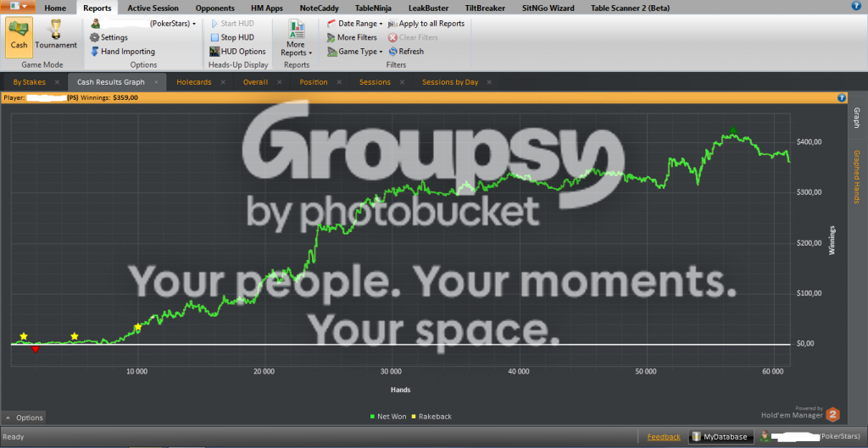Viewport: 868px width, 448px height.
Task: Close the Sessions tab
Action: coord(402,82)
